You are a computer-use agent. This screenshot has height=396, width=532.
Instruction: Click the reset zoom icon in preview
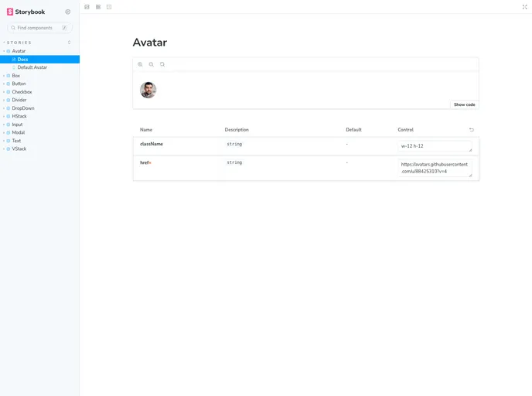click(162, 64)
